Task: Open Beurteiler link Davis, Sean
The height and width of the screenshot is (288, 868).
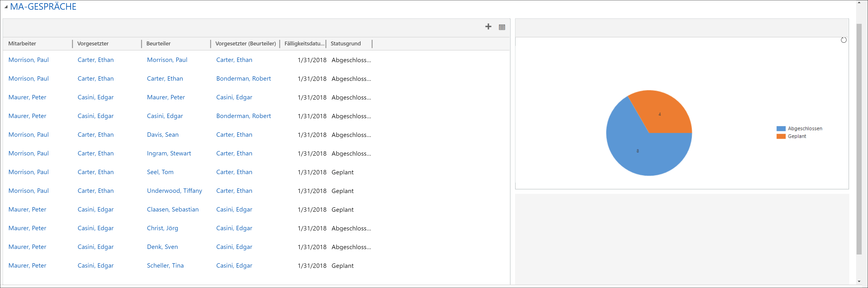Action: click(163, 135)
